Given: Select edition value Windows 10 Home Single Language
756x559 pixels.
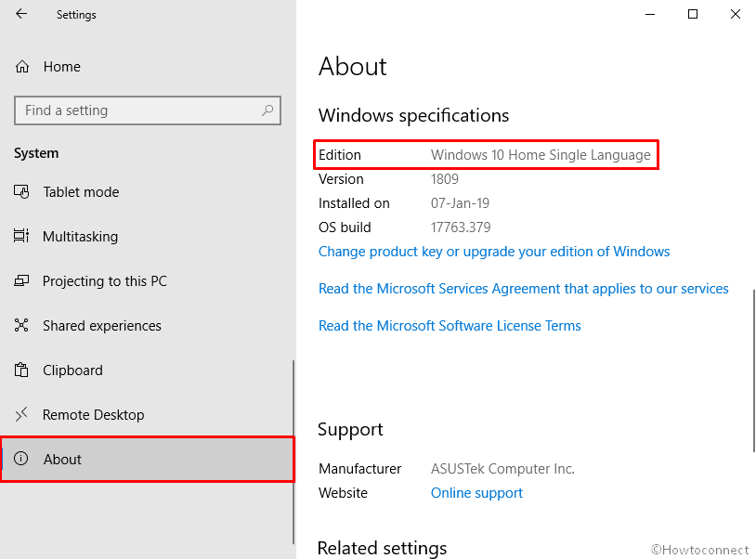Looking at the screenshot, I should tap(541, 155).
